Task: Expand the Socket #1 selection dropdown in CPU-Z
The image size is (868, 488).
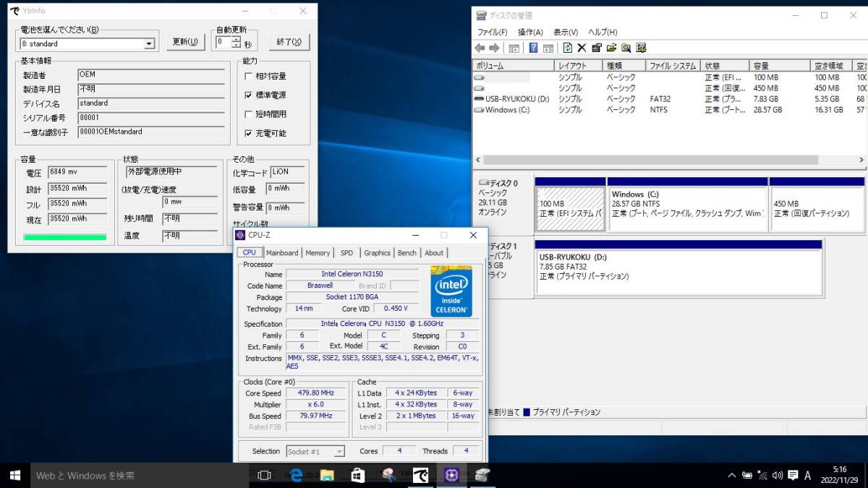Action: pyautogui.click(x=339, y=452)
